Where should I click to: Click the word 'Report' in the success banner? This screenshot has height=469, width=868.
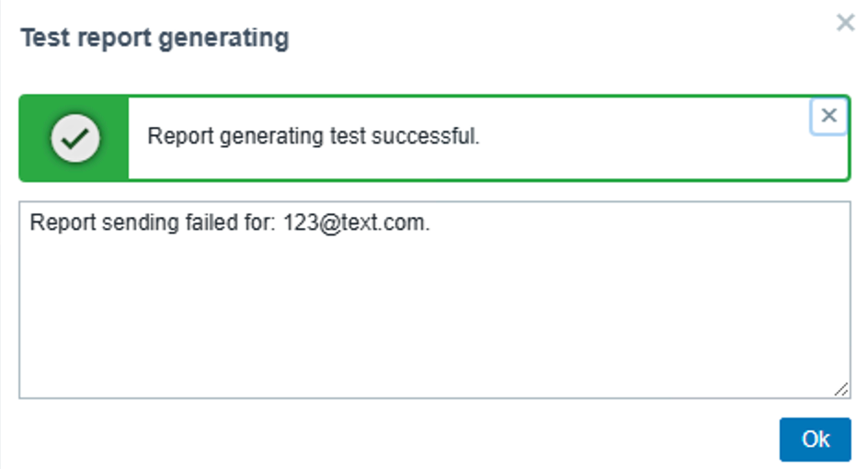(177, 138)
